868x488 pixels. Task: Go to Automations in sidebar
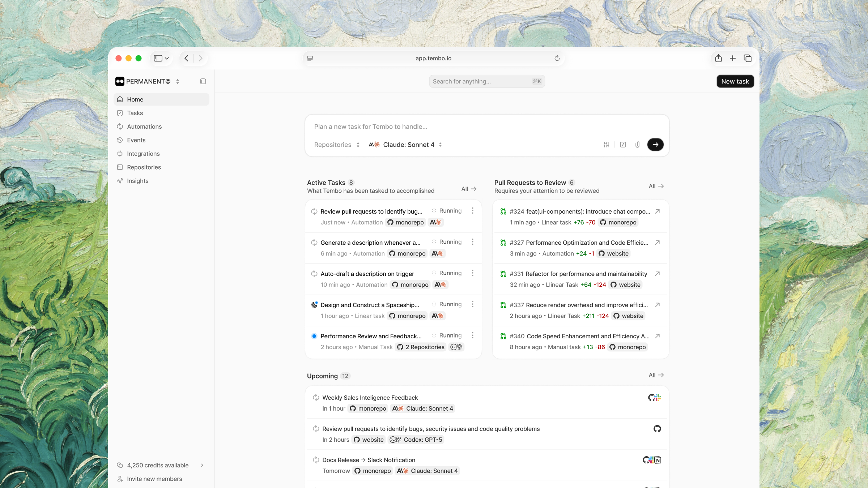coord(144,127)
